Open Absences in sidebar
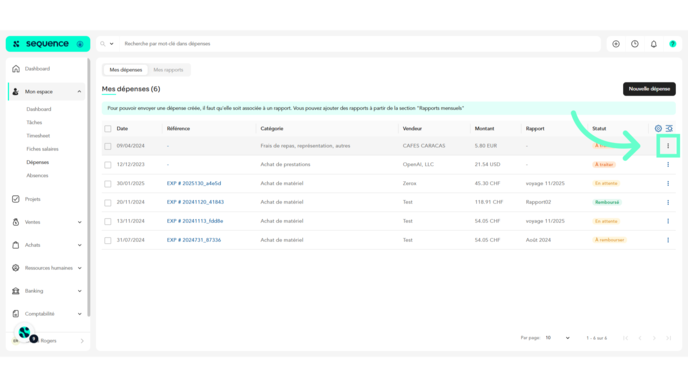The image size is (688, 387). (37, 176)
